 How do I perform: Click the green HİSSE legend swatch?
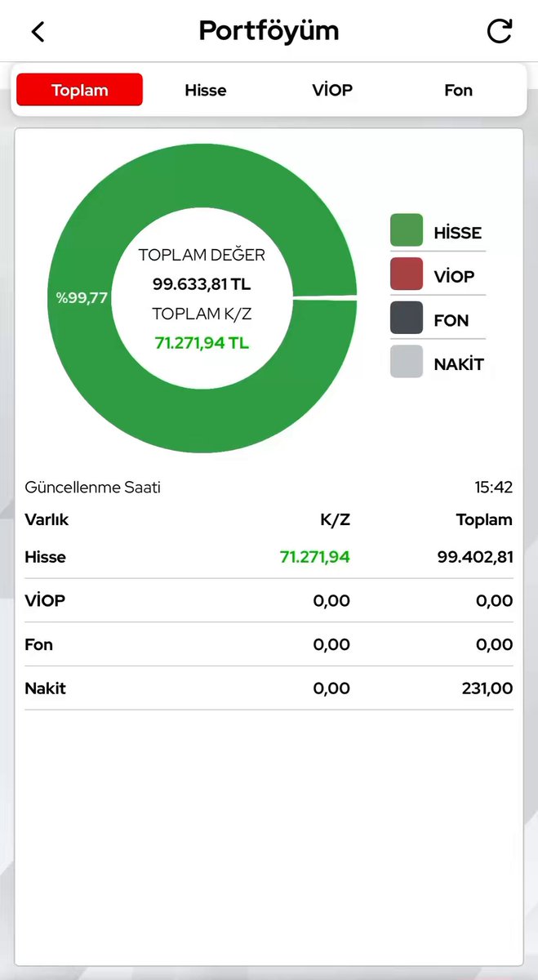(407, 230)
